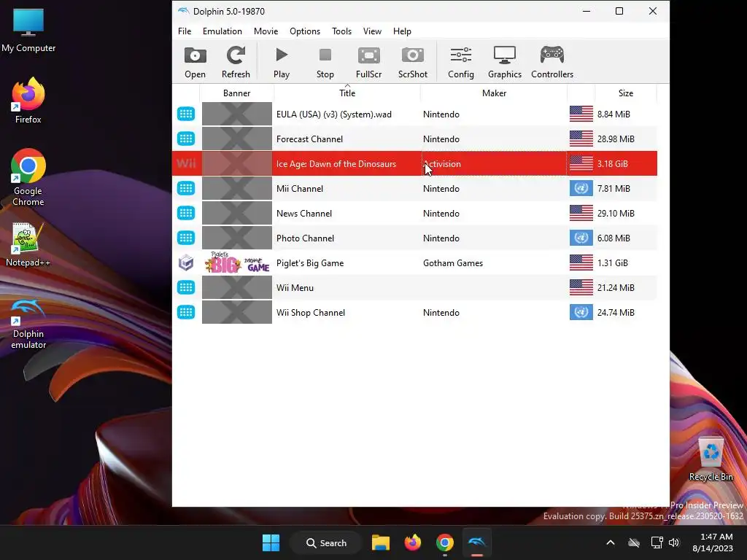Click the Banner column header
The height and width of the screenshot is (560, 747).
click(x=237, y=93)
